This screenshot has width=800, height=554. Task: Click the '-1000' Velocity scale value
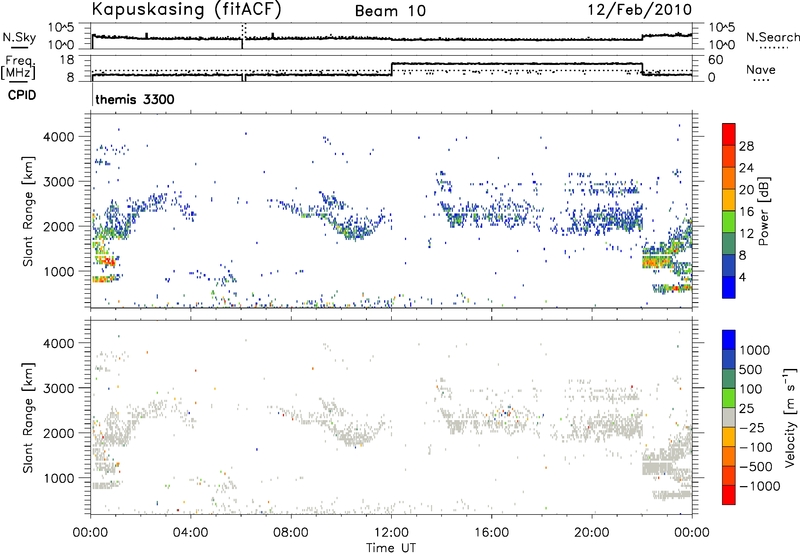click(759, 486)
